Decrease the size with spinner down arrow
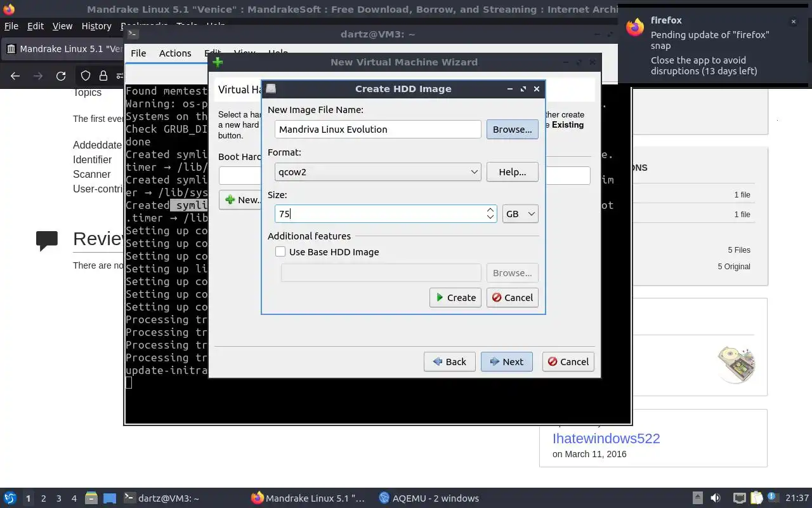Viewport: 812px width, 508px height. pyautogui.click(x=490, y=218)
